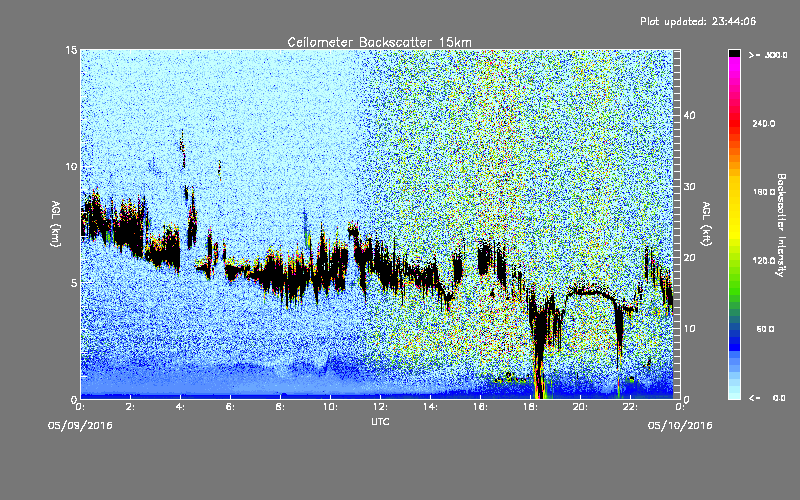
Task: Click the UTC x-axis label
Action: click(380, 421)
